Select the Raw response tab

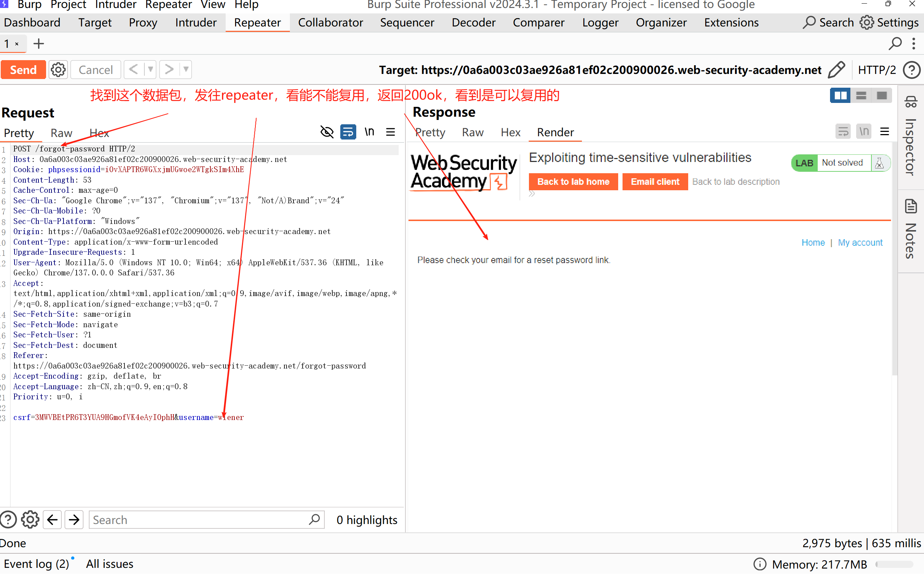pos(472,133)
